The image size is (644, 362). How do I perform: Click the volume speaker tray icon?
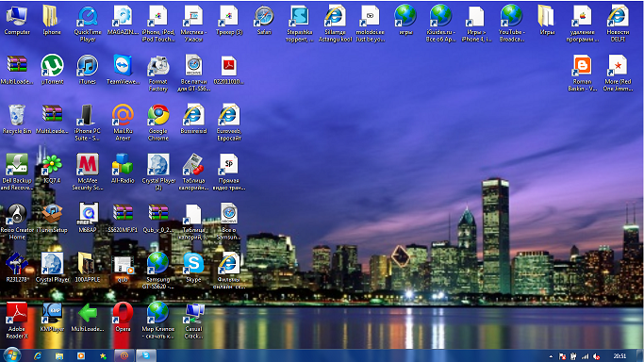597,356
